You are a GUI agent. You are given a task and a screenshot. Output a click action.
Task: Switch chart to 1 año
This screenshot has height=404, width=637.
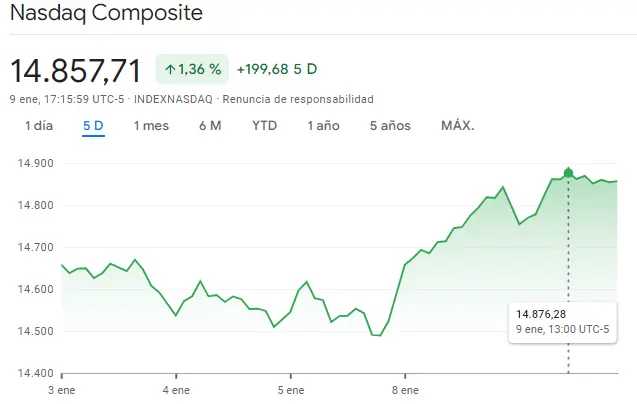coord(323,125)
